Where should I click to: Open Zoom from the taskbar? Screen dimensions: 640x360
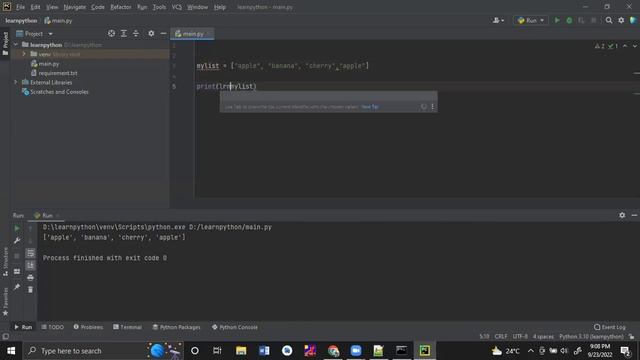356,351
